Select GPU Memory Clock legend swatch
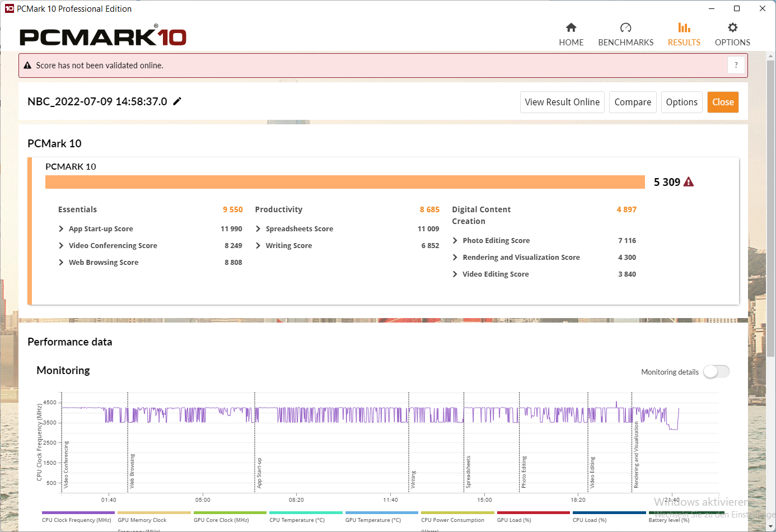 154,512
